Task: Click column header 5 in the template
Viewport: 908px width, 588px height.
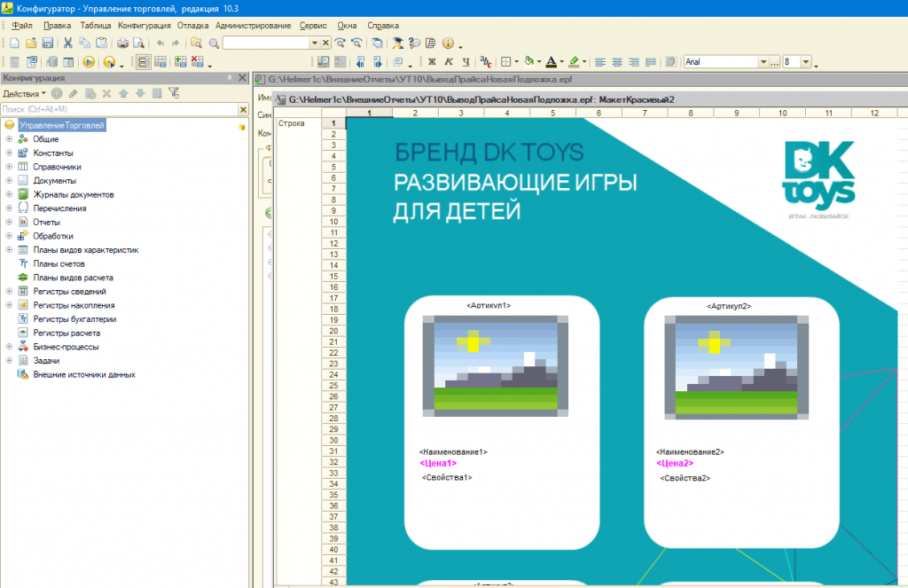Action: coord(553,113)
